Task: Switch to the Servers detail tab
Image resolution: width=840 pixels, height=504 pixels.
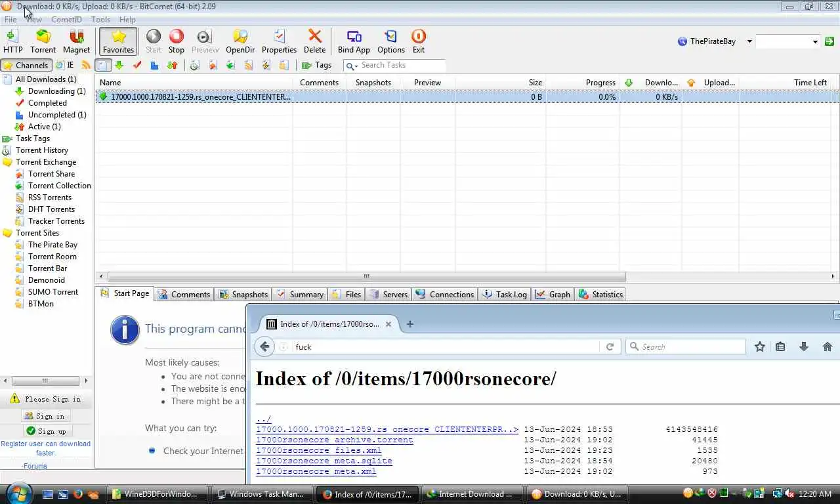Action: pyautogui.click(x=388, y=295)
